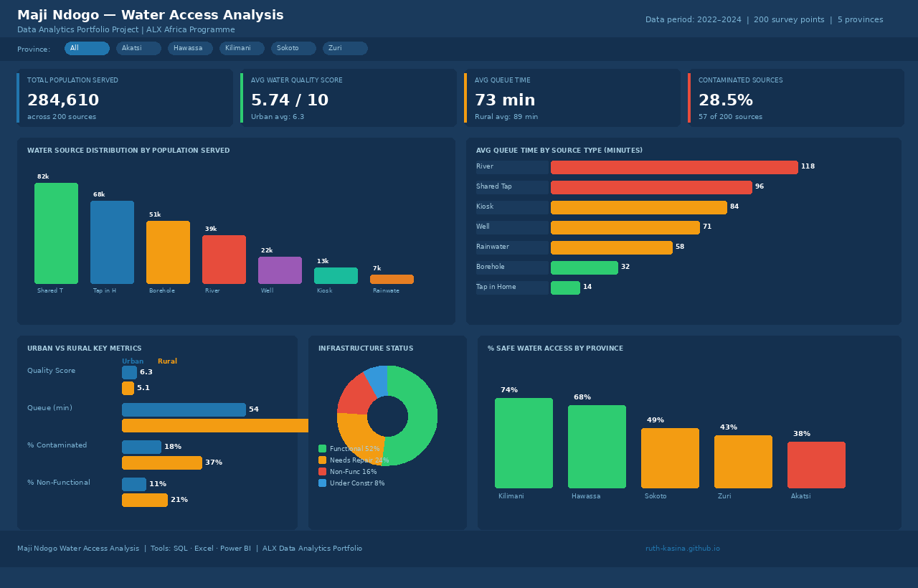This screenshot has height=588, width=918.
Task: Filter by Akatsi province pill
Action: 138,48
